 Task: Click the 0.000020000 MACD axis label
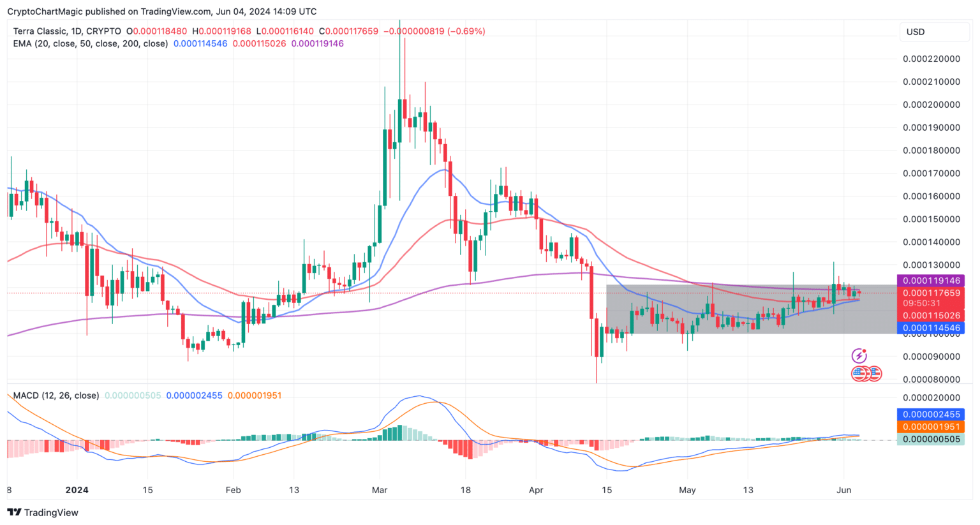[x=932, y=398]
